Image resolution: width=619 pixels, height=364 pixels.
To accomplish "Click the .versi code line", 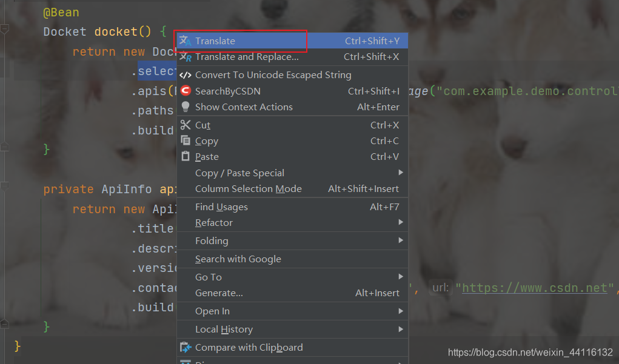I will point(153,268).
